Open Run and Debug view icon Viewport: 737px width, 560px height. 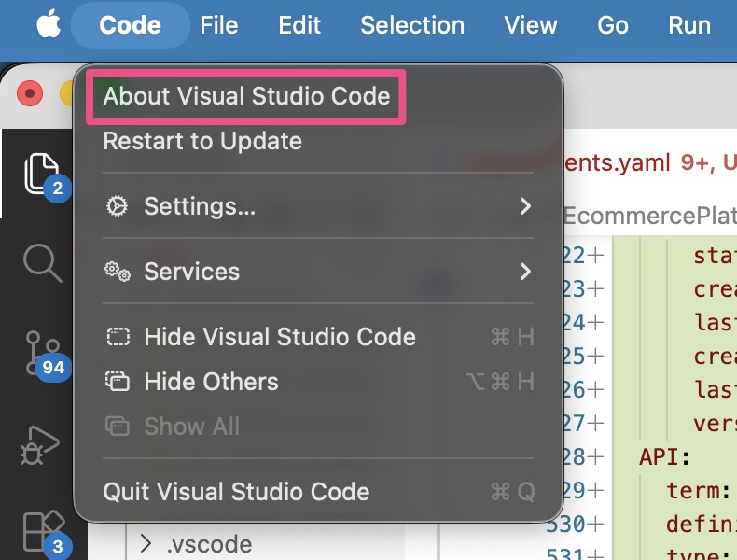(40, 445)
